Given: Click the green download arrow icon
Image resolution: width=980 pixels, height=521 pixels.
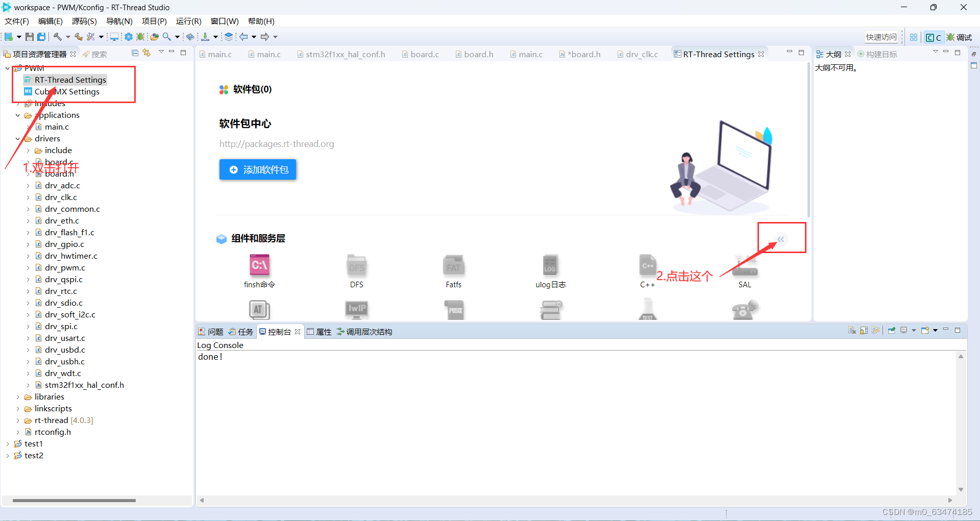Looking at the screenshot, I should click(x=205, y=37).
